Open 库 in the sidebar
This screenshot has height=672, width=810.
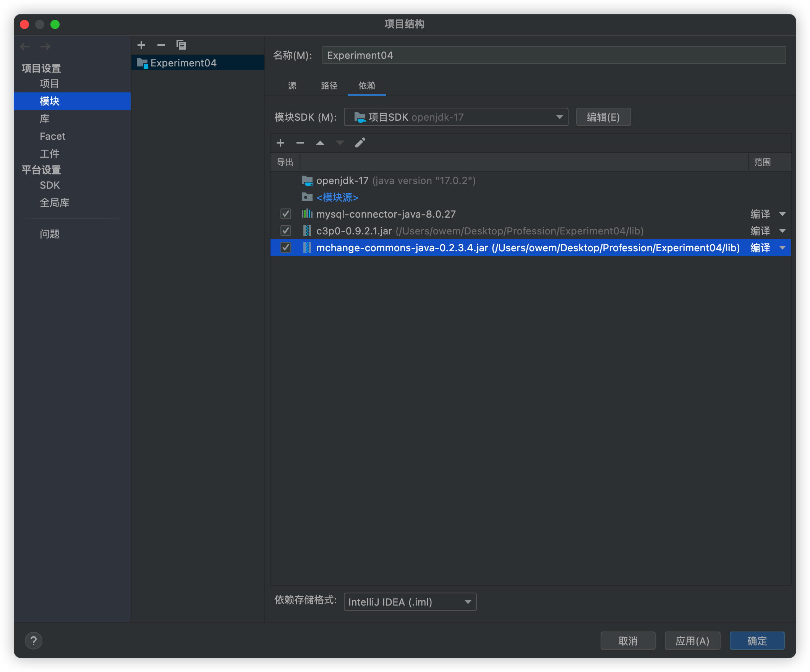point(45,119)
